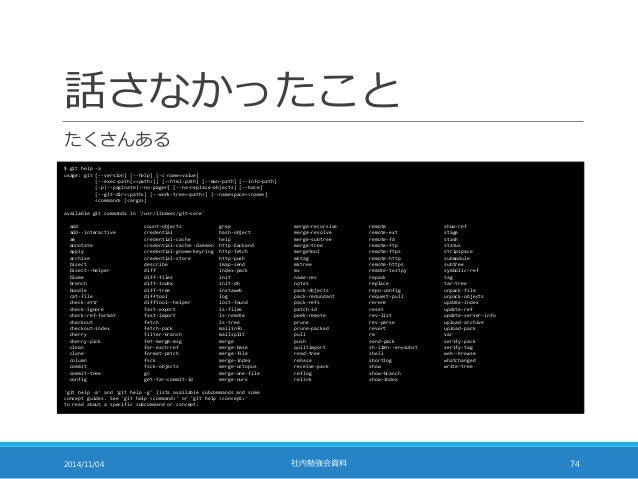Click slide number 74

click(x=575, y=464)
